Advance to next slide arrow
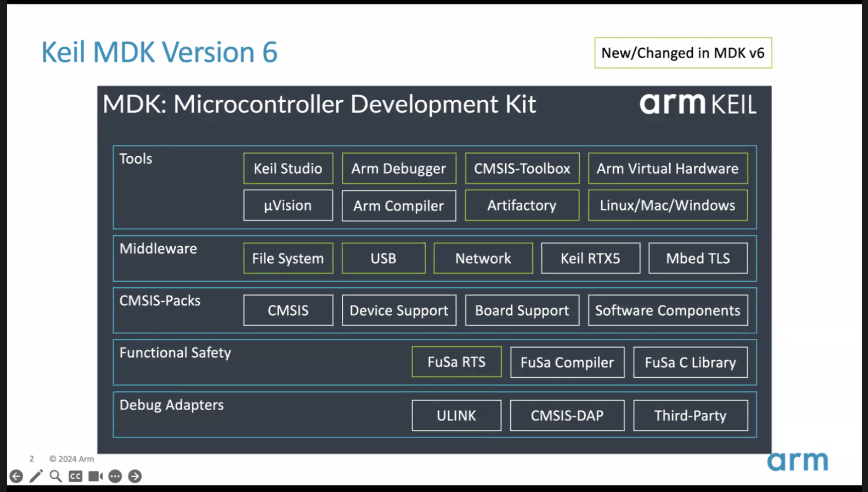 click(135, 476)
